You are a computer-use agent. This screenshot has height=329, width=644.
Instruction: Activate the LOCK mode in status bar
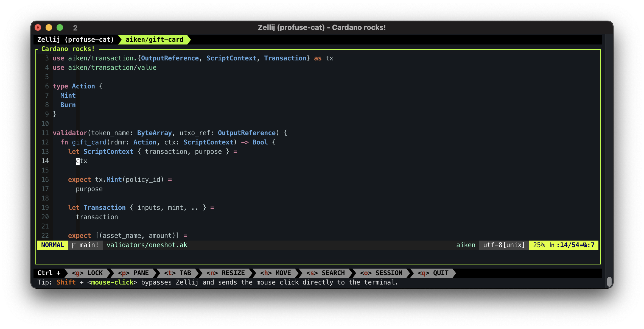[87, 273]
